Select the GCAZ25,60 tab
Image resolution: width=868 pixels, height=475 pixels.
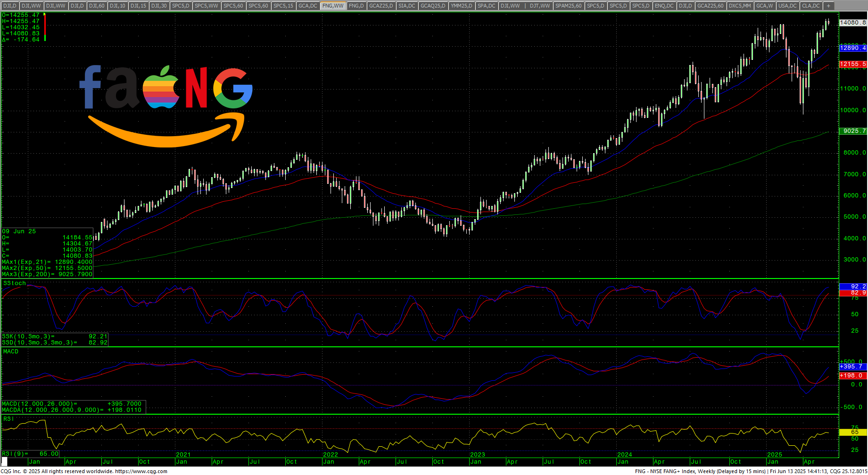711,6
